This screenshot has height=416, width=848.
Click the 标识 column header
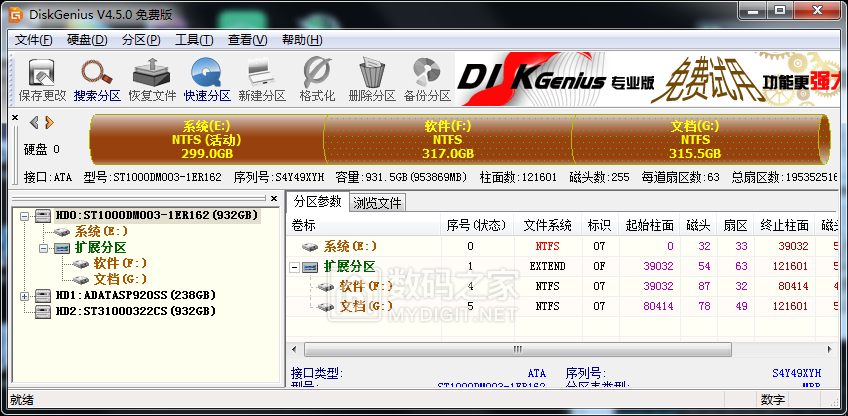click(x=599, y=225)
